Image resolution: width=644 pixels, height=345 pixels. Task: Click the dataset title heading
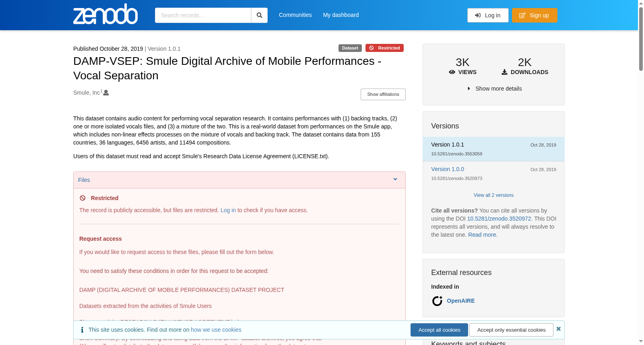[227, 68]
